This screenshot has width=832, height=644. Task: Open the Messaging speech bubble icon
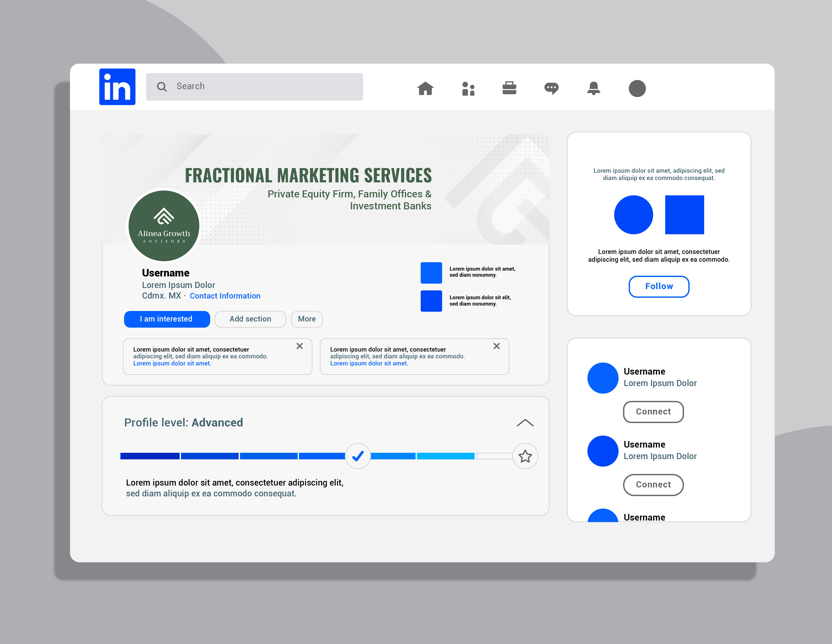551,89
